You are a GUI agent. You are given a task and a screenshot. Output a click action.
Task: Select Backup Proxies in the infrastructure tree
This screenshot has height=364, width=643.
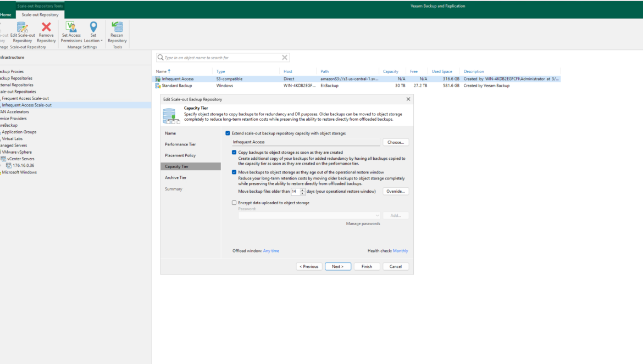pyautogui.click(x=12, y=72)
